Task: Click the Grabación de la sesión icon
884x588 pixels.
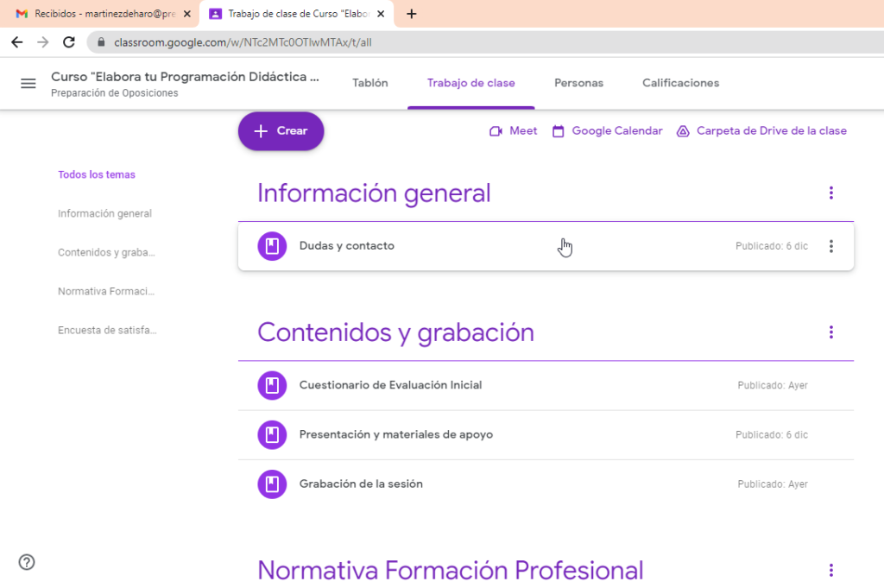Action: 272,484
